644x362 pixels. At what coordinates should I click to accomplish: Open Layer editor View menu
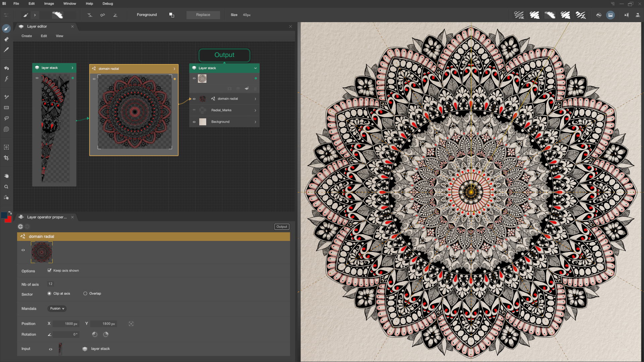[59, 36]
